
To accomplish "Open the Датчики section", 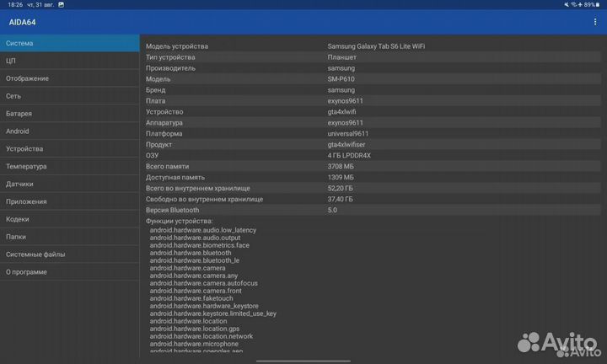I will pos(70,185).
